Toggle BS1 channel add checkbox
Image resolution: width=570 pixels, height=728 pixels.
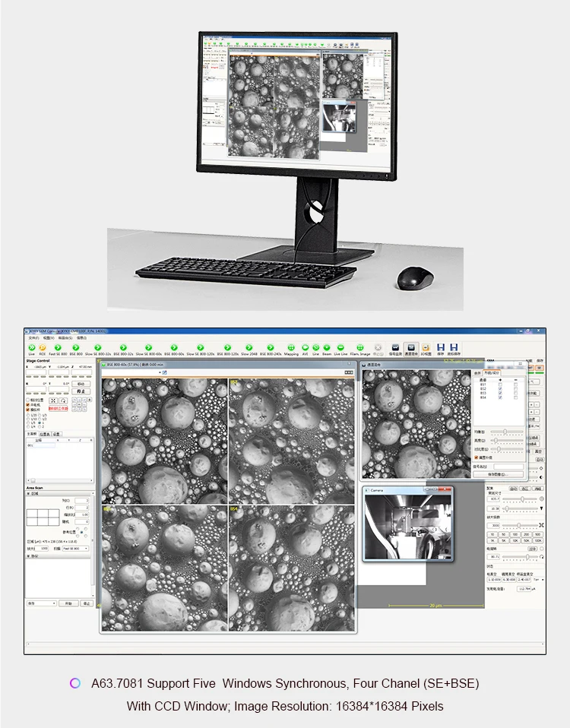click(500, 384)
